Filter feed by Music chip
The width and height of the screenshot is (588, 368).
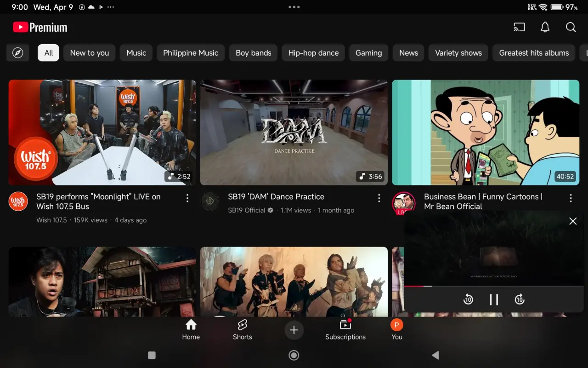pos(136,53)
